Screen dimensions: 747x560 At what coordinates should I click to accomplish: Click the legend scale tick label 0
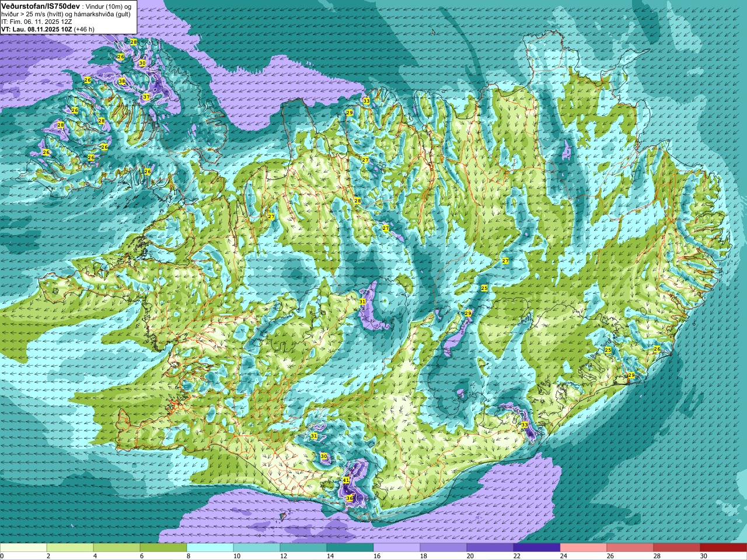[x=2, y=556]
